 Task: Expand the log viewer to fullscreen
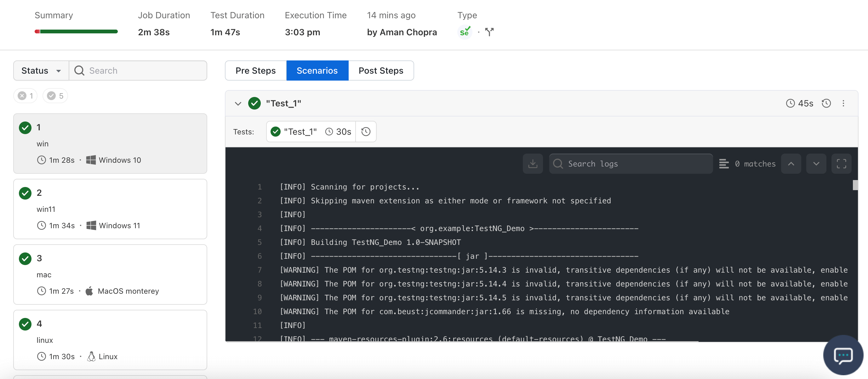point(841,164)
